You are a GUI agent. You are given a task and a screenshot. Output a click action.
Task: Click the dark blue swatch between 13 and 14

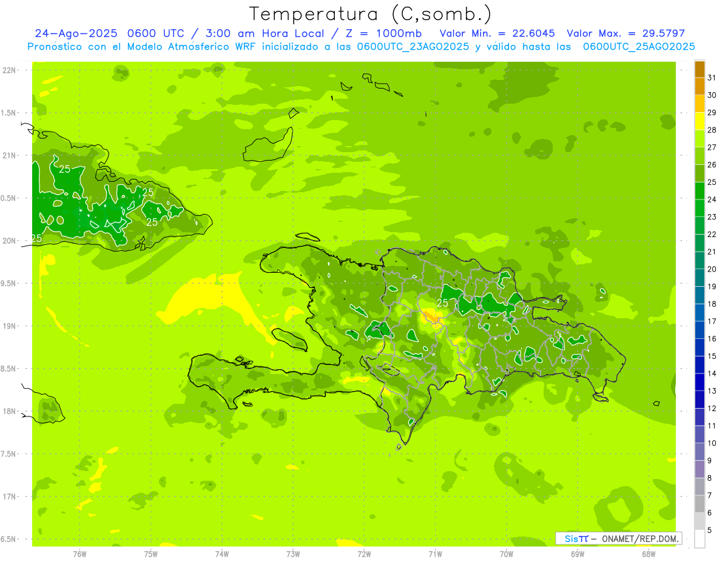(699, 383)
